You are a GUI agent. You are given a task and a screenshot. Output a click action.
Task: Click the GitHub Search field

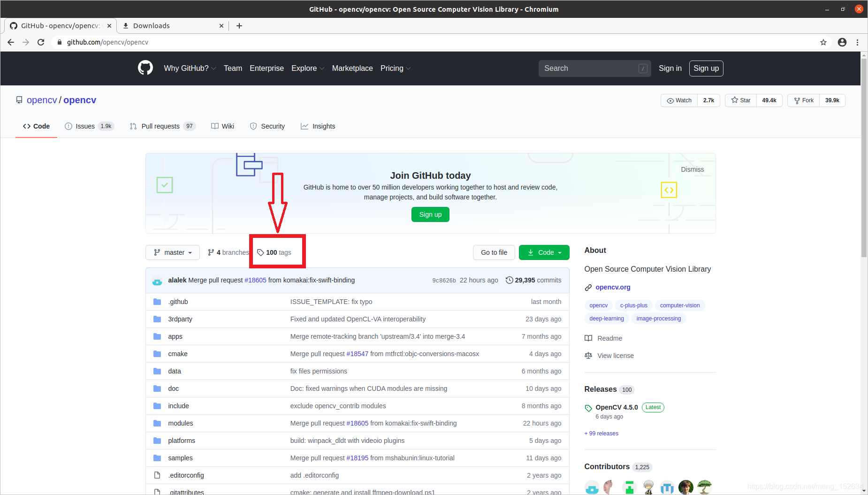pyautogui.click(x=594, y=69)
